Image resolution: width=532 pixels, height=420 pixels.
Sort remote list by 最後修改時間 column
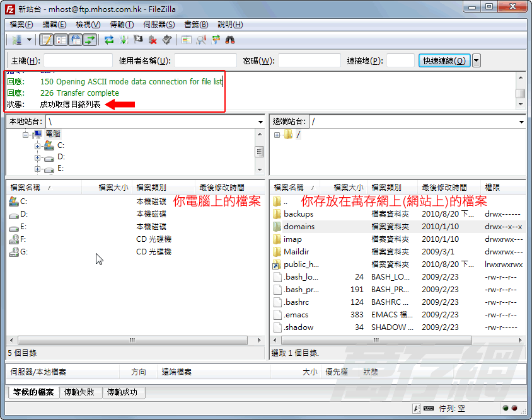point(448,187)
